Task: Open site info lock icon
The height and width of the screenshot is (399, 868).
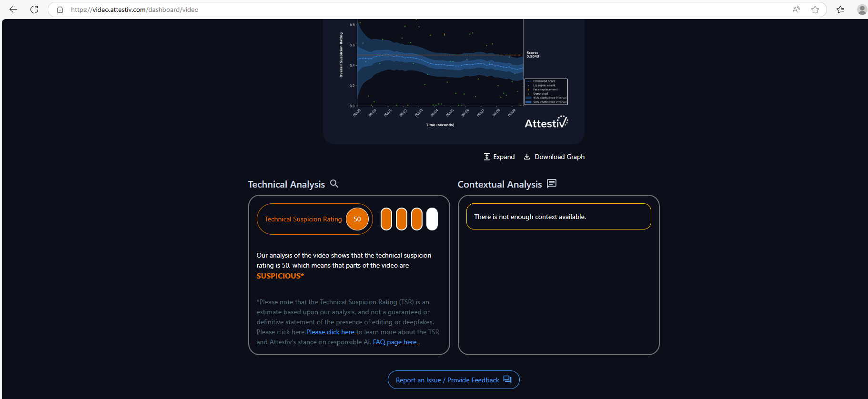Action: tap(60, 10)
